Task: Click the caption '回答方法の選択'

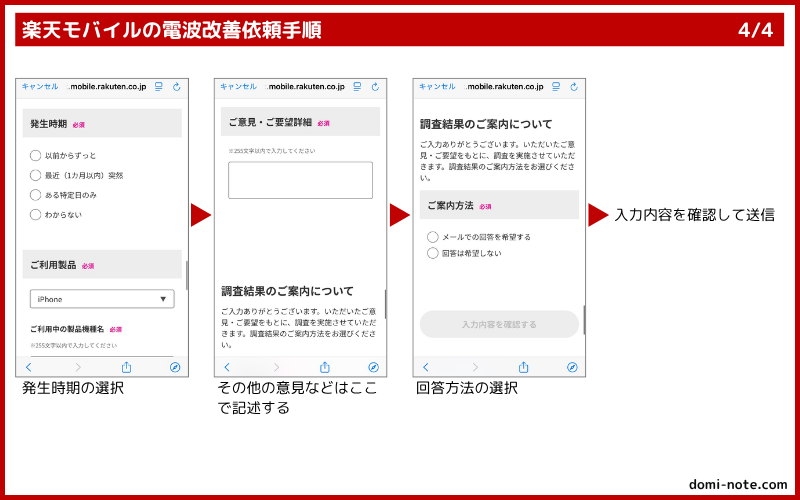Action: point(467,388)
